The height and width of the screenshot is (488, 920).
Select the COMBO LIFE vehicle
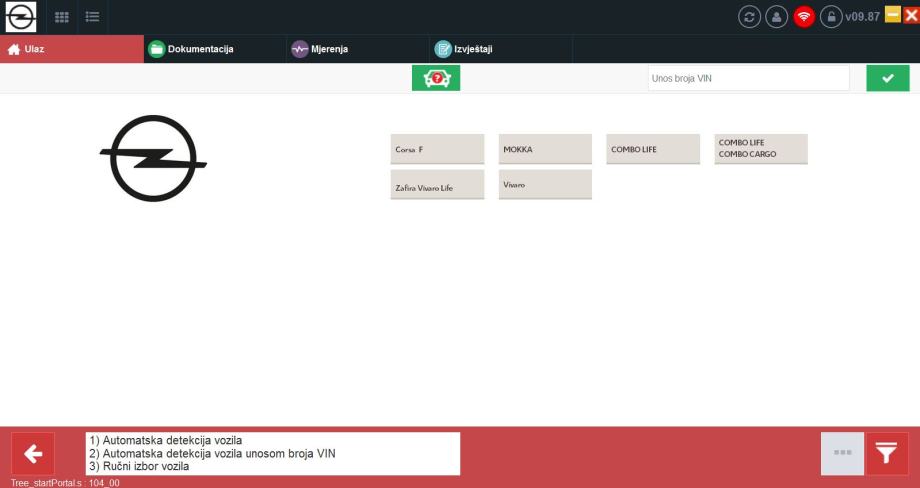point(653,149)
